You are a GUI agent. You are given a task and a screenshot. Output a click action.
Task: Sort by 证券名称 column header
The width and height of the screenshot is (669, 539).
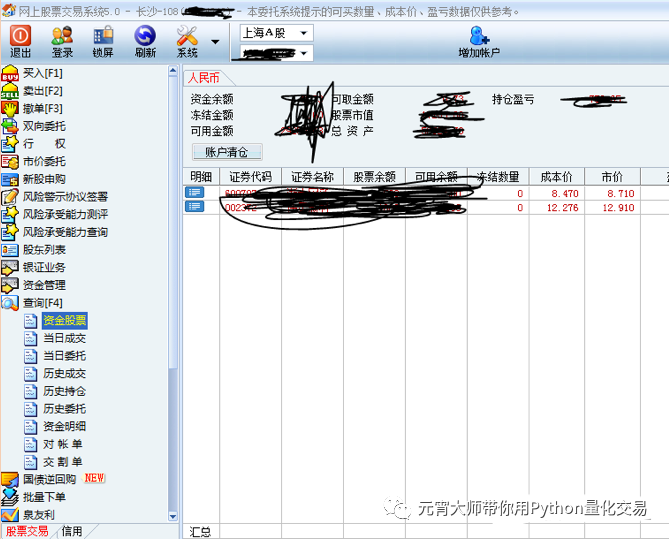pos(312,177)
